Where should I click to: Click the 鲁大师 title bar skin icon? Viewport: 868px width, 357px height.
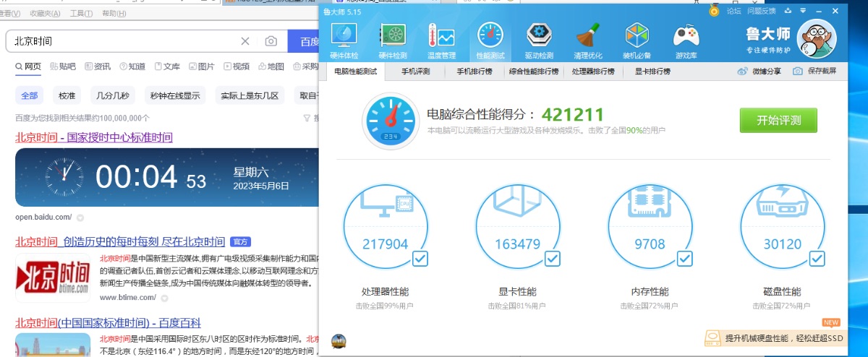click(x=788, y=11)
